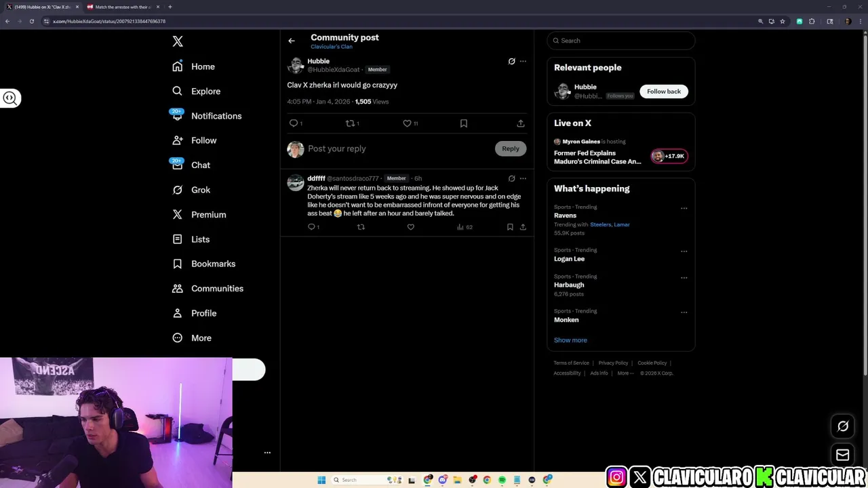Open Notifications page
Viewport: 868px width, 488px height.
206,116
